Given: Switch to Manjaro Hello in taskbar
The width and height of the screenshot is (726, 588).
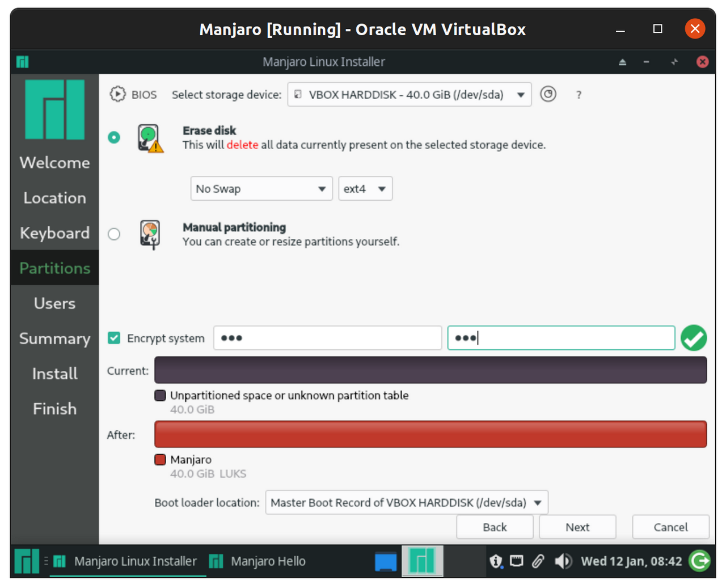Looking at the screenshot, I should pos(258,561).
